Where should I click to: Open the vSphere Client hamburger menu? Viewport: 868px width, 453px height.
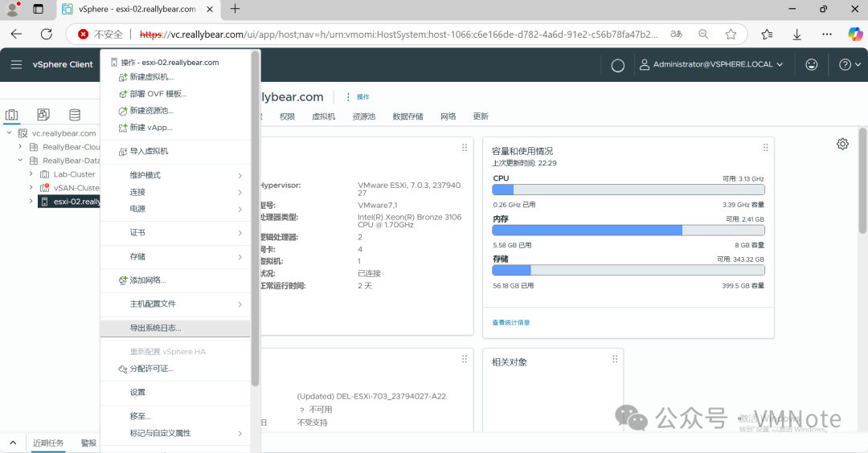click(x=17, y=65)
